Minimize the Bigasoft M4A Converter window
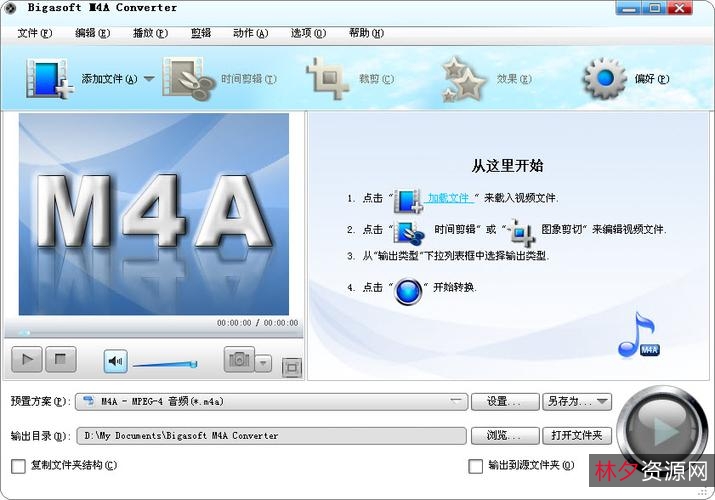Image resolution: width=715 pixels, height=500 pixels. click(628, 8)
